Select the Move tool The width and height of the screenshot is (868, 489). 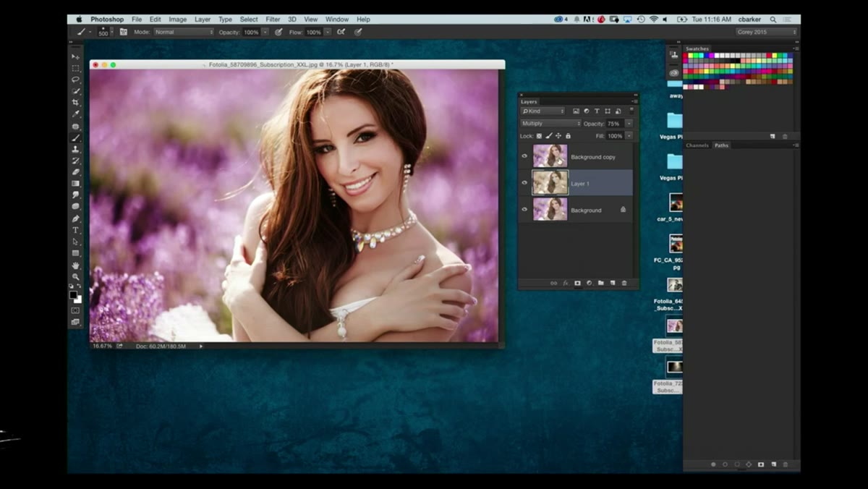coord(75,56)
